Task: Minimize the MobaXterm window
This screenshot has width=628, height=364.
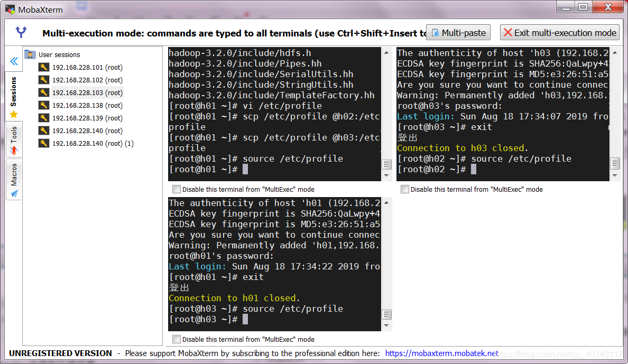Action: [x=566, y=7]
